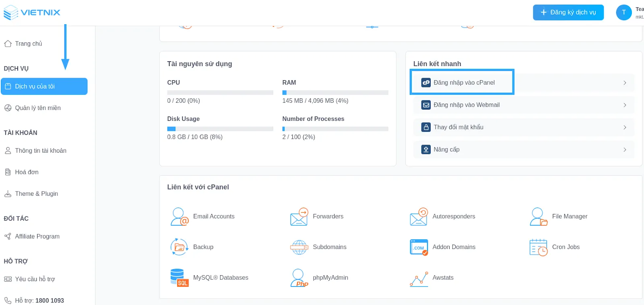Click the user avatar T
This screenshot has height=305, width=644.
tap(624, 12)
